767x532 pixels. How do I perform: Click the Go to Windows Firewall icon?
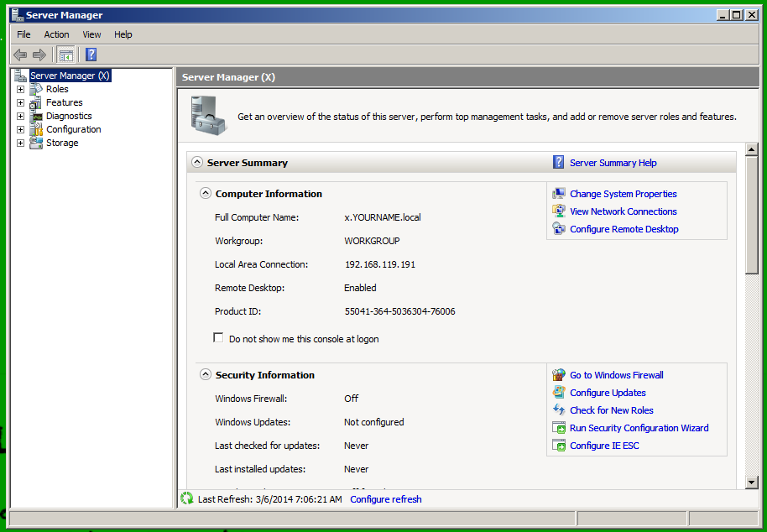pyautogui.click(x=559, y=375)
